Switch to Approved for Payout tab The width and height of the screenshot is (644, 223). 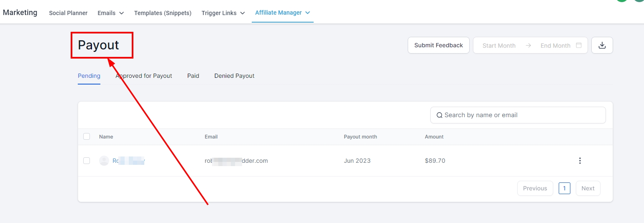[144, 76]
